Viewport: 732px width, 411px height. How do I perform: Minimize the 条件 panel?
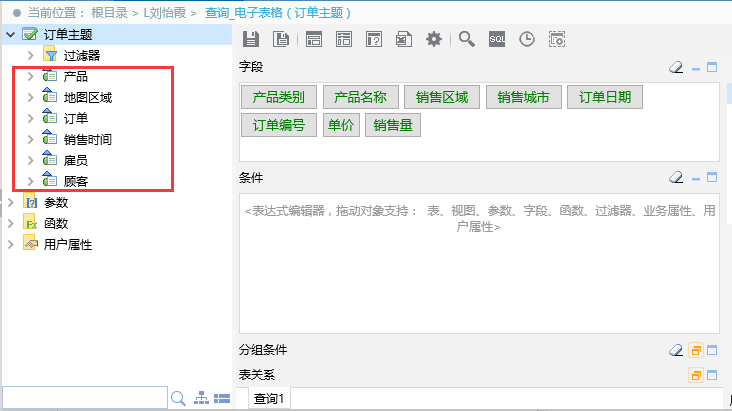tap(696, 178)
